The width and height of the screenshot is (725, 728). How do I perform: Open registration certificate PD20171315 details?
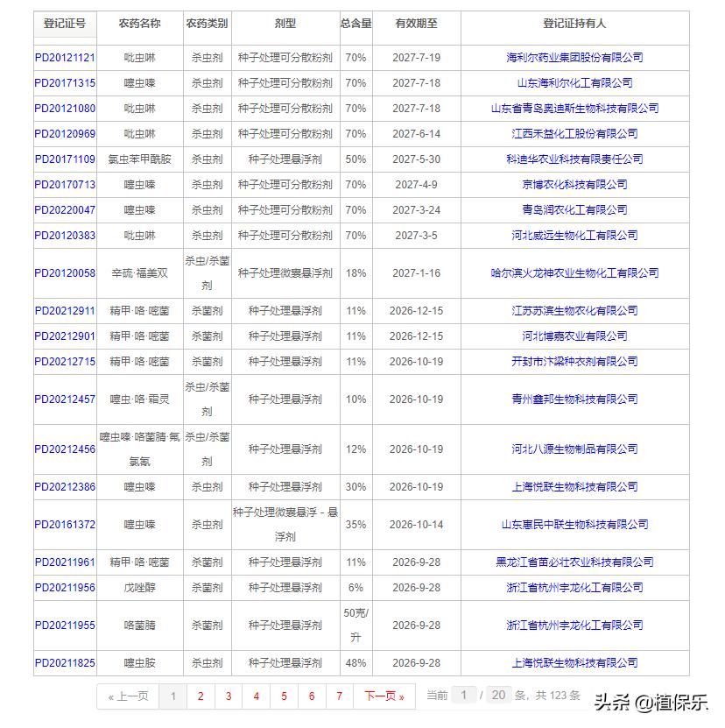64,82
